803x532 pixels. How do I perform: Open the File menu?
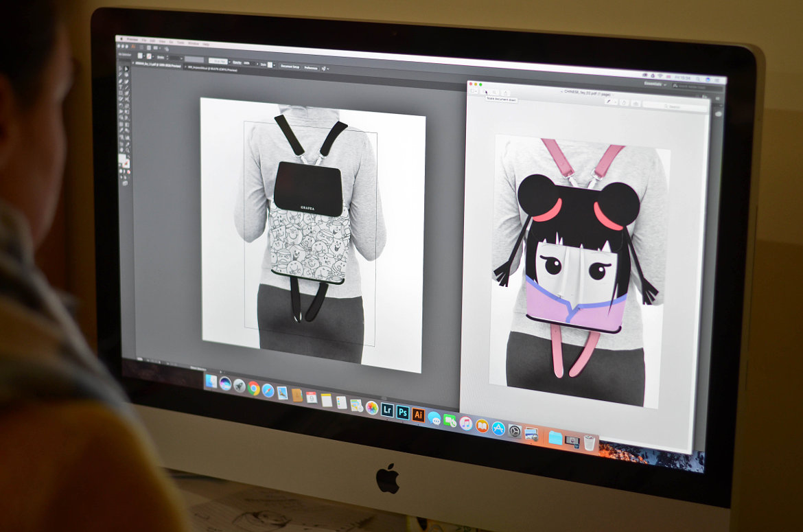(144, 41)
